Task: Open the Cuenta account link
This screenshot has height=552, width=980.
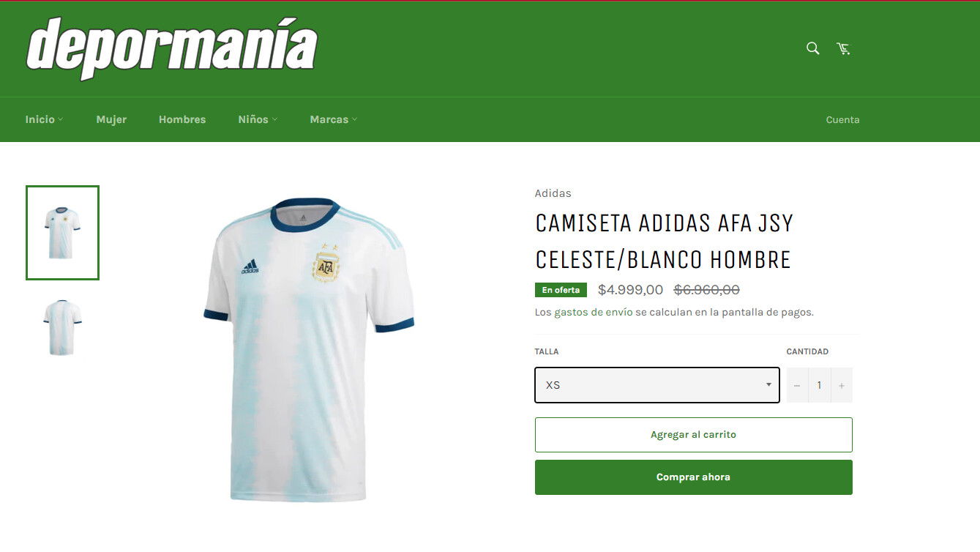Action: [x=842, y=119]
